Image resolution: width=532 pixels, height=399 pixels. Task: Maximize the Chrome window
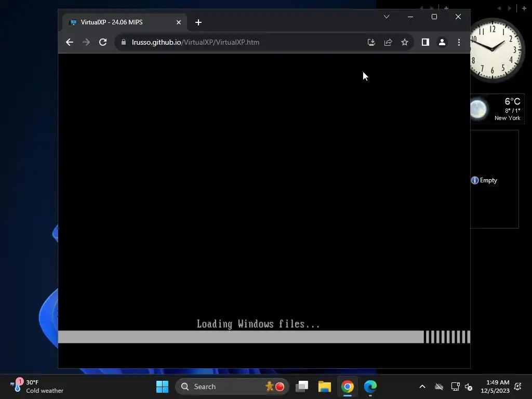(x=434, y=17)
